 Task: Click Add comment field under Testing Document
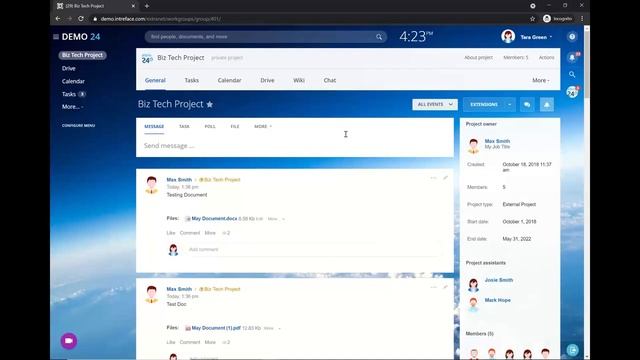click(x=312, y=249)
